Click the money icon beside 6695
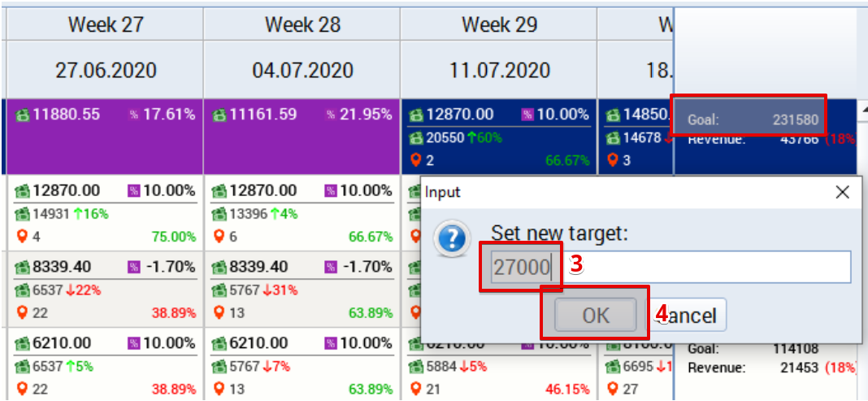Viewport: 868px width, 401px height. tap(614, 366)
